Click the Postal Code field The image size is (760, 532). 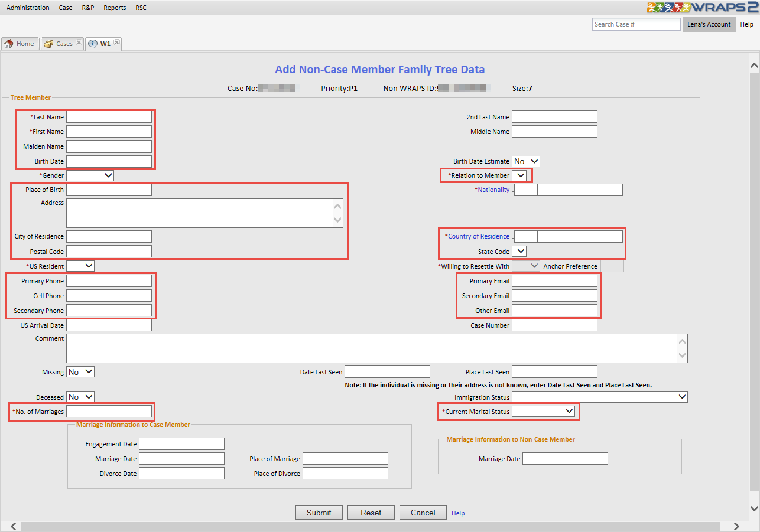click(109, 252)
